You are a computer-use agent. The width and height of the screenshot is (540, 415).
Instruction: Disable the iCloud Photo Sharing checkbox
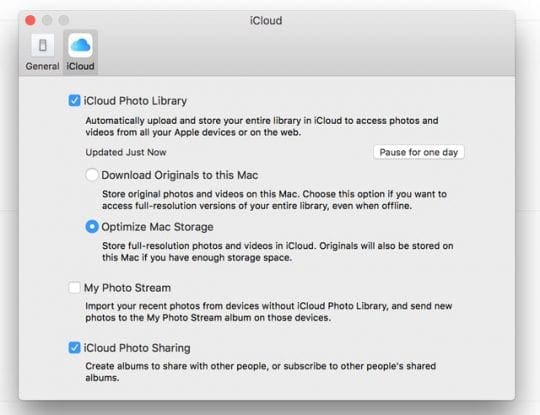tap(74, 347)
